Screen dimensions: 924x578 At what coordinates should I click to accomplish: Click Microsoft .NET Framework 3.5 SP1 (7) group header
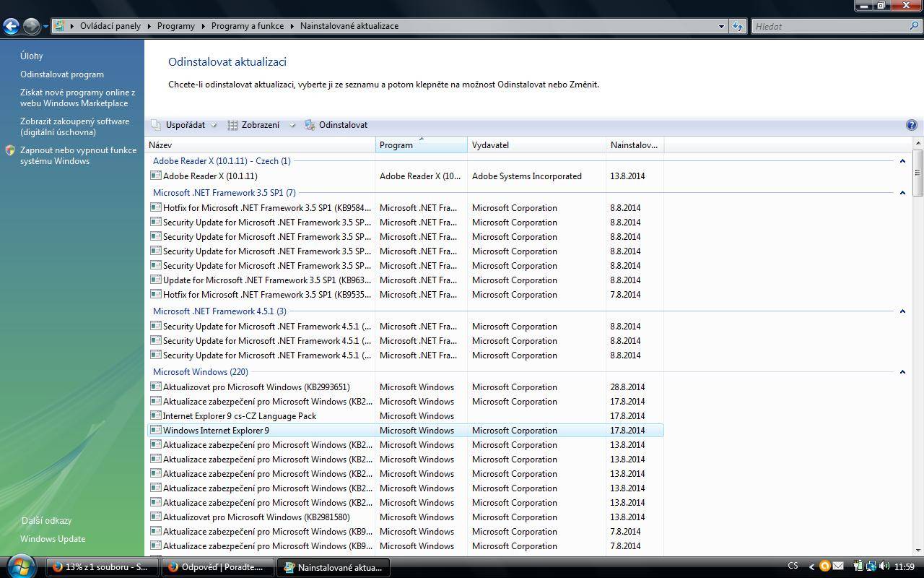click(225, 193)
